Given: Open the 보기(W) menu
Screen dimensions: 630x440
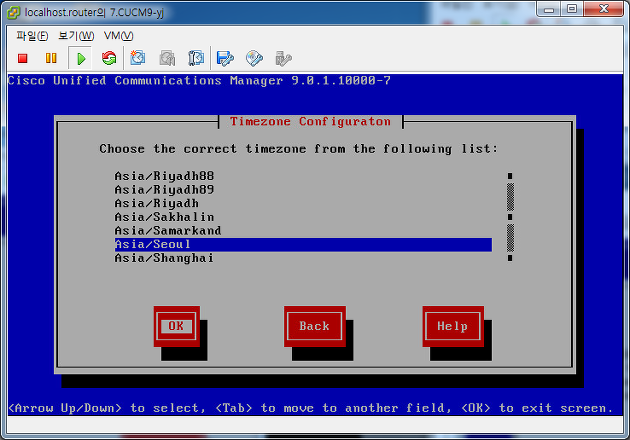Looking at the screenshot, I should pos(76,36).
